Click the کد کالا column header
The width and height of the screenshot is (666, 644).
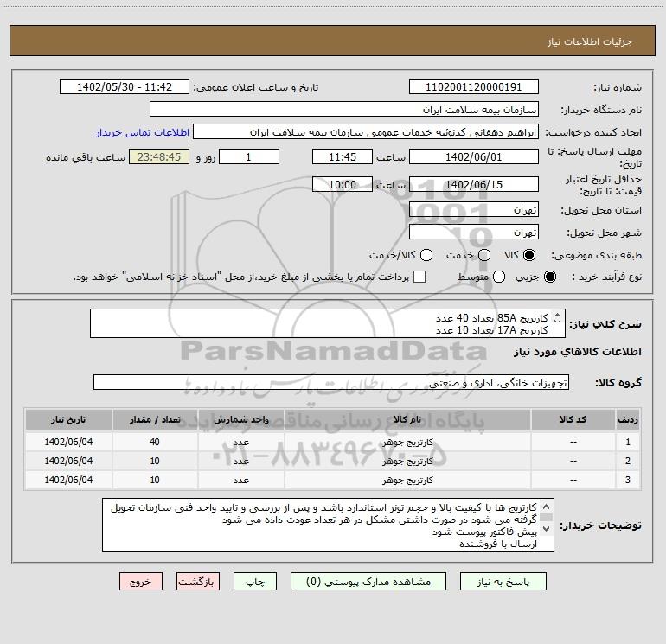(573, 419)
